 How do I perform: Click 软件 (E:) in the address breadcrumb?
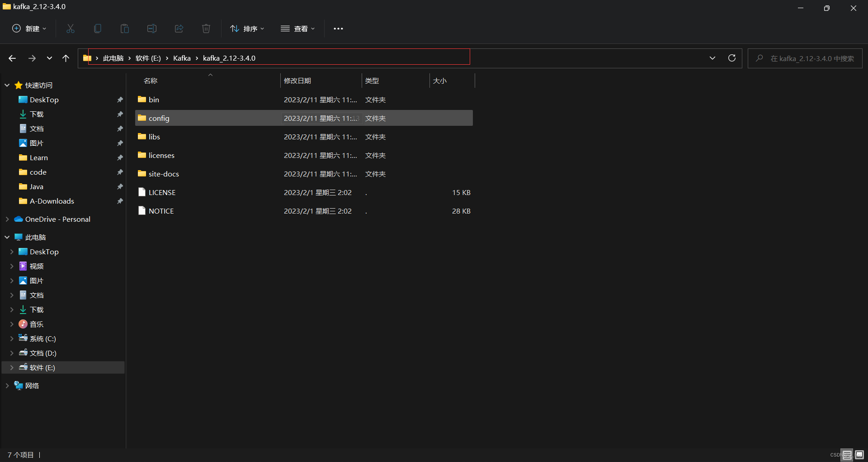(x=148, y=58)
